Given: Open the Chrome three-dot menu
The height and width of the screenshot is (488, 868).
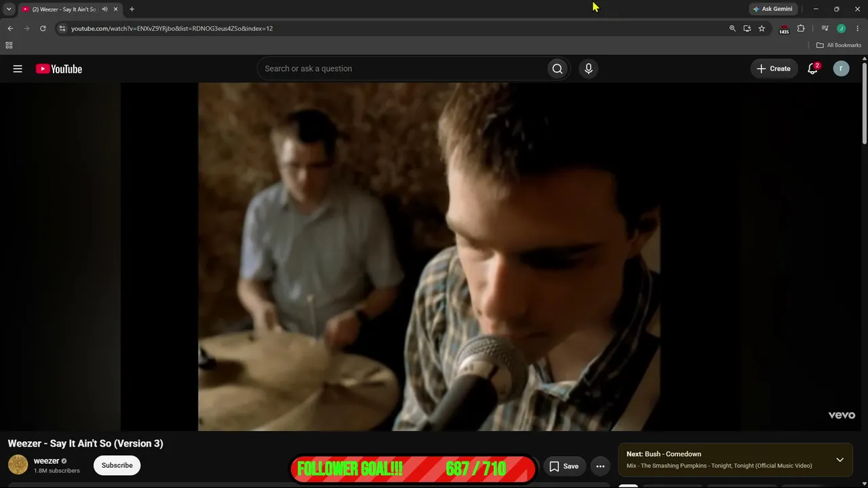Looking at the screenshot, I should pos(857,28).
